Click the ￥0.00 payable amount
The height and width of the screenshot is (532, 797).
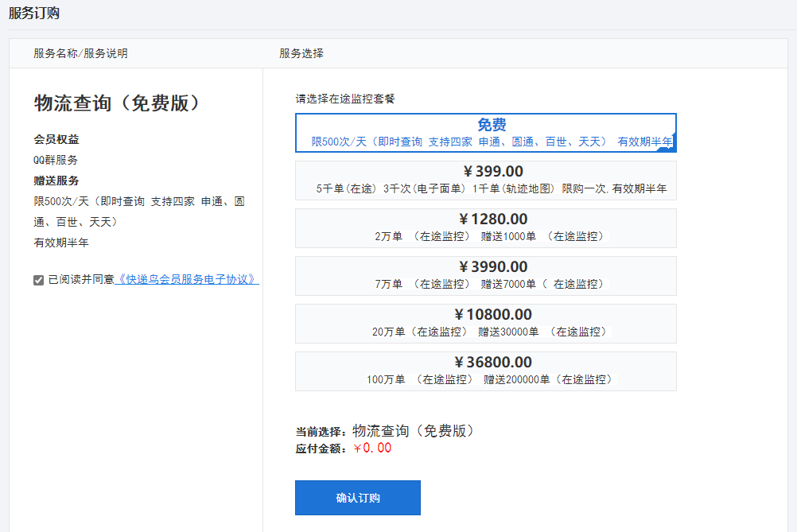[372, 449]
